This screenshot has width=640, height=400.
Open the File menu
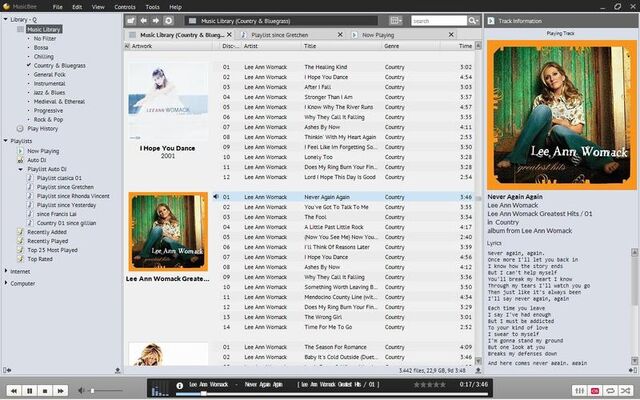click(x=58, y=7)
